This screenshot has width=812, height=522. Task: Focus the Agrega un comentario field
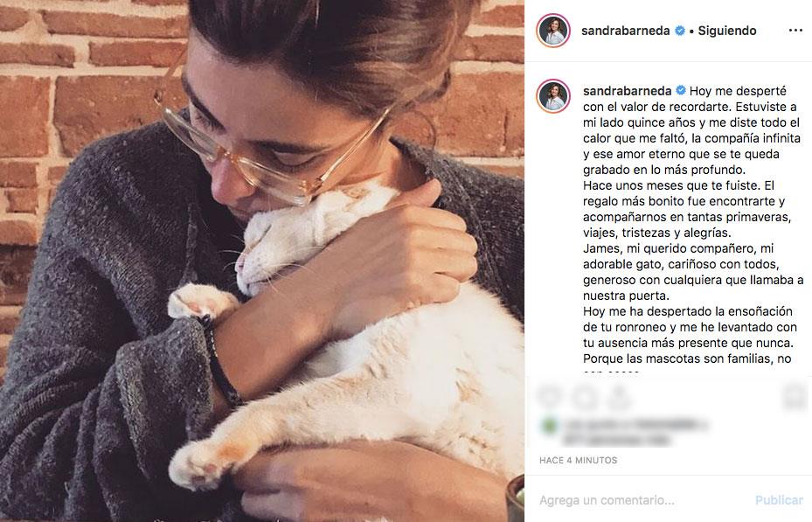(642, 500)
